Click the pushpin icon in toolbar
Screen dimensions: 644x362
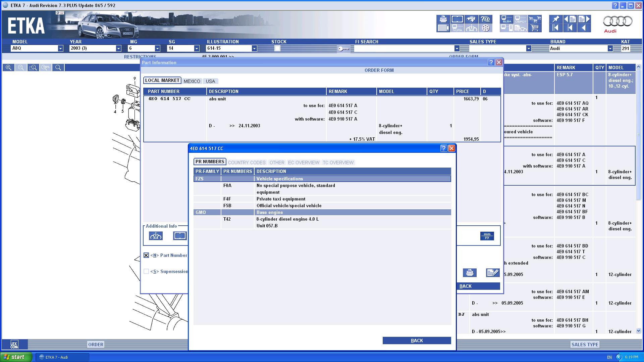(x=556, y=19)
